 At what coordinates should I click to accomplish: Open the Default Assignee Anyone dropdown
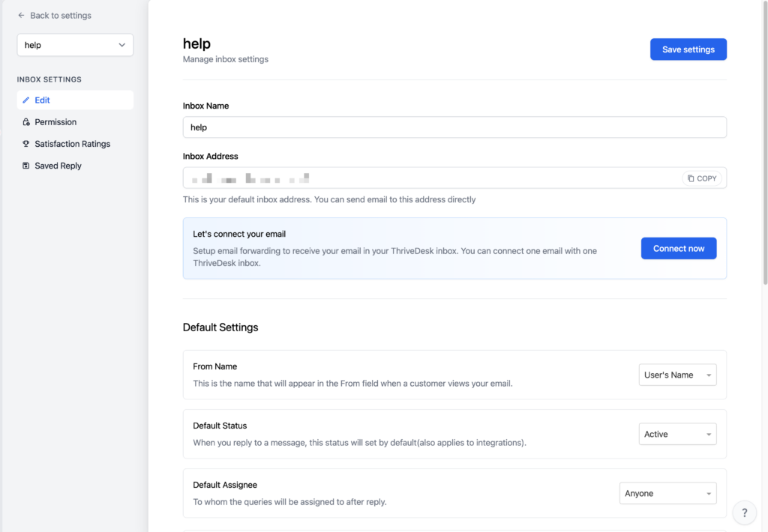(667, 492)
